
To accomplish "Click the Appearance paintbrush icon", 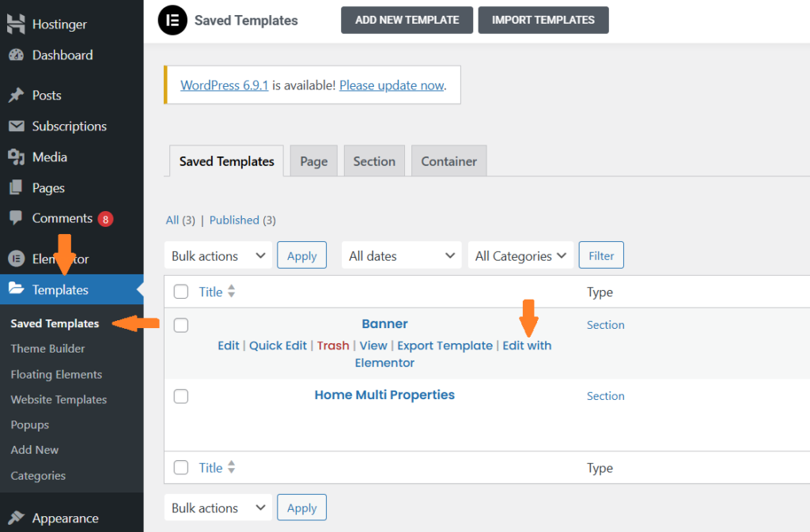I will tap(16, 519).
